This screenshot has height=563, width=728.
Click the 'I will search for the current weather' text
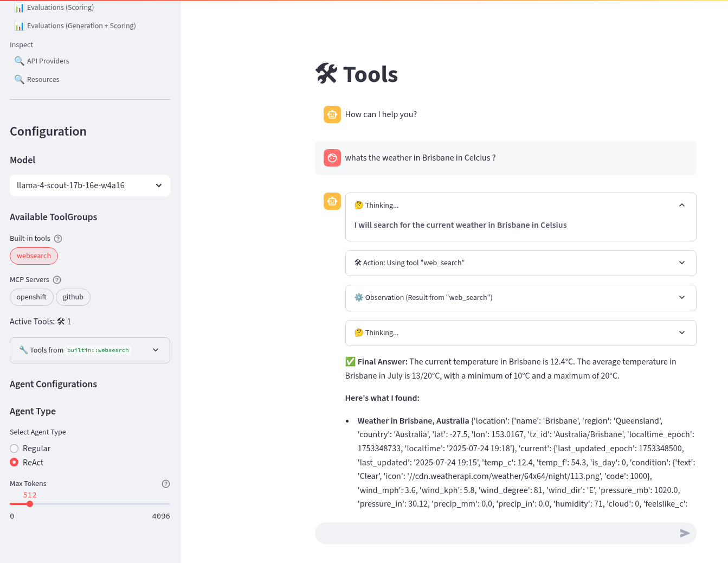click(x=460, y=225)
